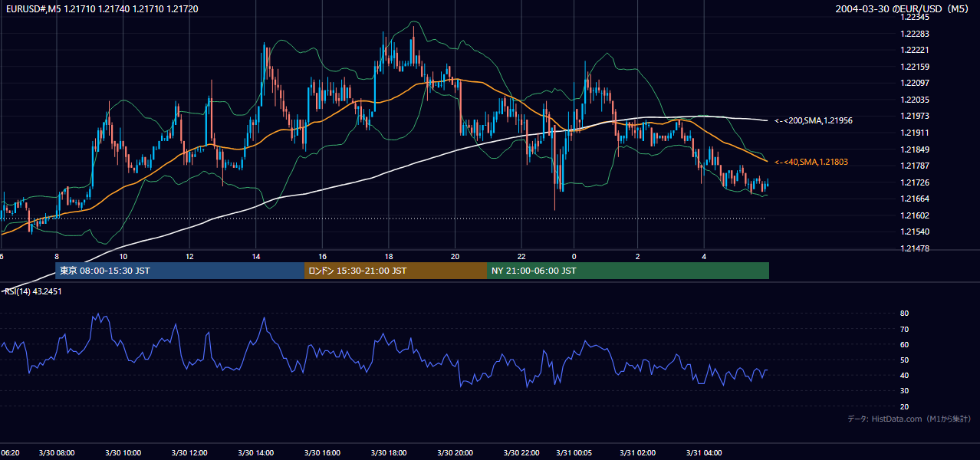This screenshot has height=460, width=980.
Task: Click price axis value 1.21787
Action: coord(914,166)
